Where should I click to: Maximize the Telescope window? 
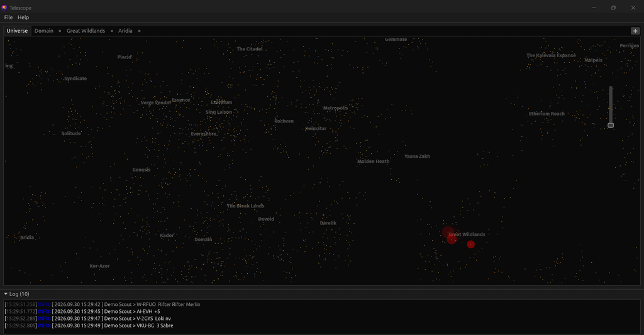click(613, 8)
